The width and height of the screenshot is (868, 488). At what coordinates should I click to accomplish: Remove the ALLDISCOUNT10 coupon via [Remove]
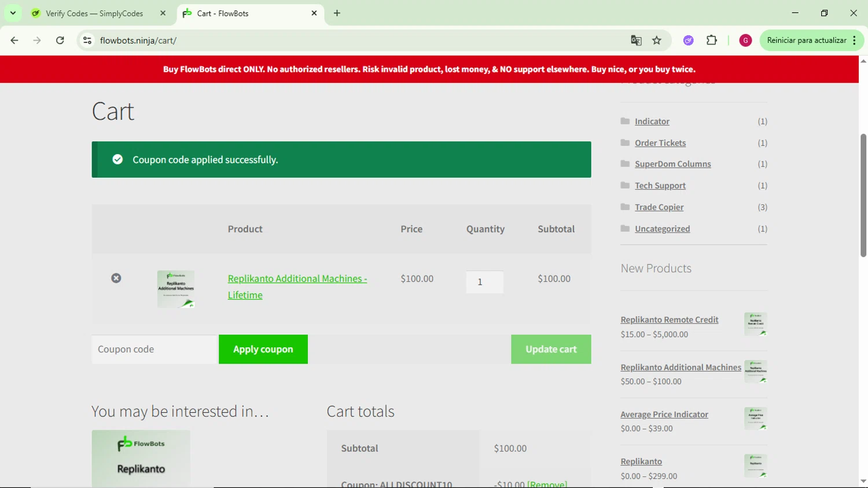point(547,485)
